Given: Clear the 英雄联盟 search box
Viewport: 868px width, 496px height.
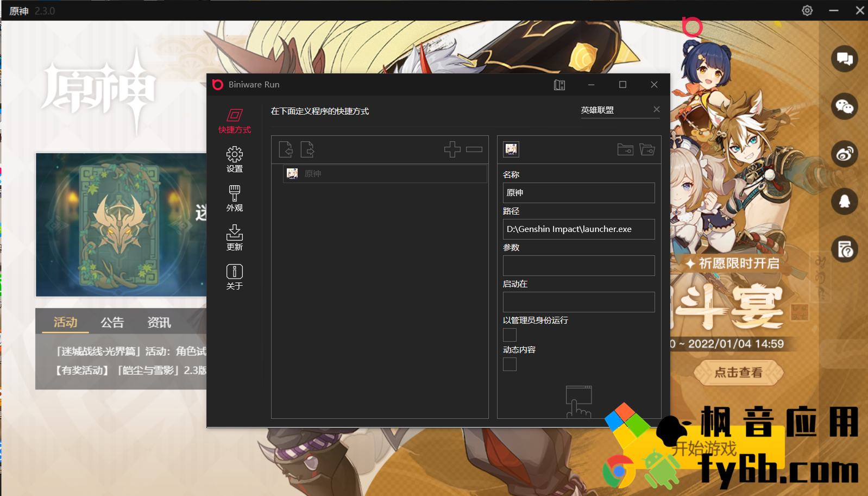Looking at the screenshot, I should pyautogui.click(x=657, y=109).
